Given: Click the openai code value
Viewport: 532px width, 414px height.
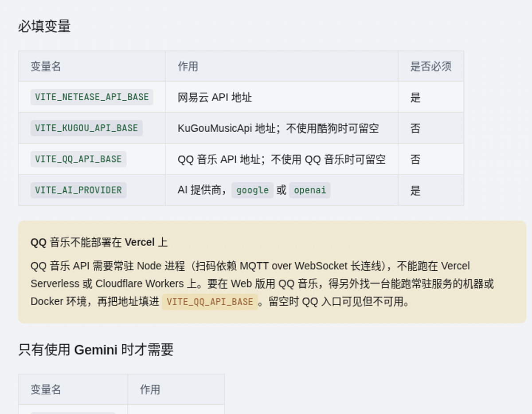Looking at the screenshot, I should click(x=310, y=190).
